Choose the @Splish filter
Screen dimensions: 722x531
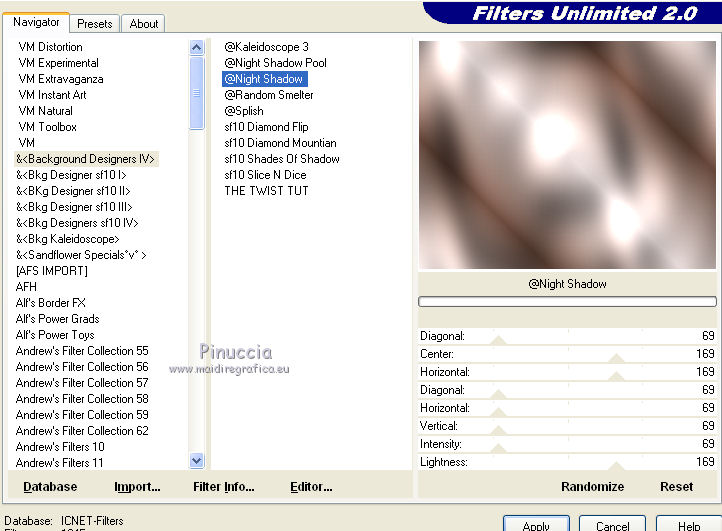click(244, 111)
